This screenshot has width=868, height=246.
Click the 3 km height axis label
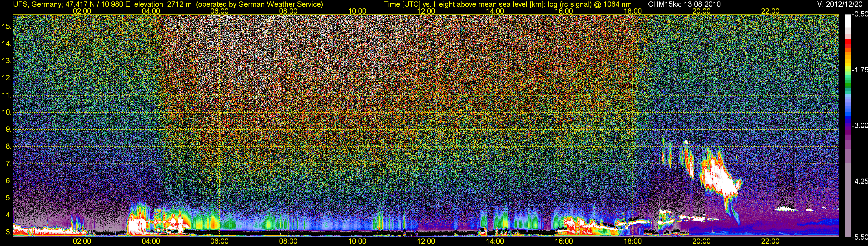(8, 232)
